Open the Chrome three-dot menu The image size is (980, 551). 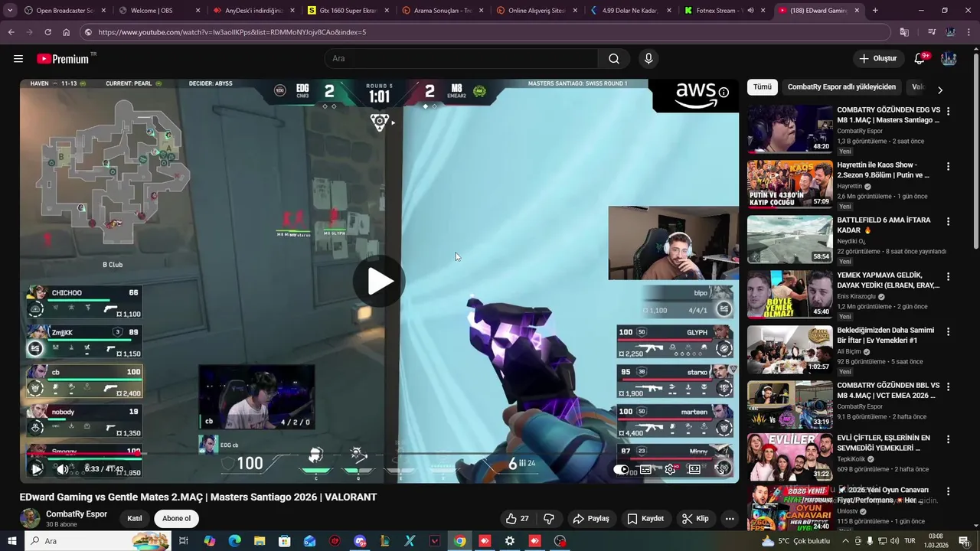[x=969, y=32]
